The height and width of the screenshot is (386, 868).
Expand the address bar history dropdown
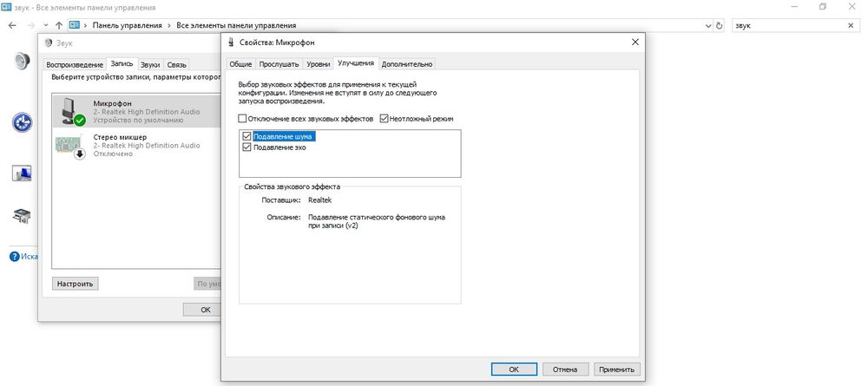pos(708,25)
